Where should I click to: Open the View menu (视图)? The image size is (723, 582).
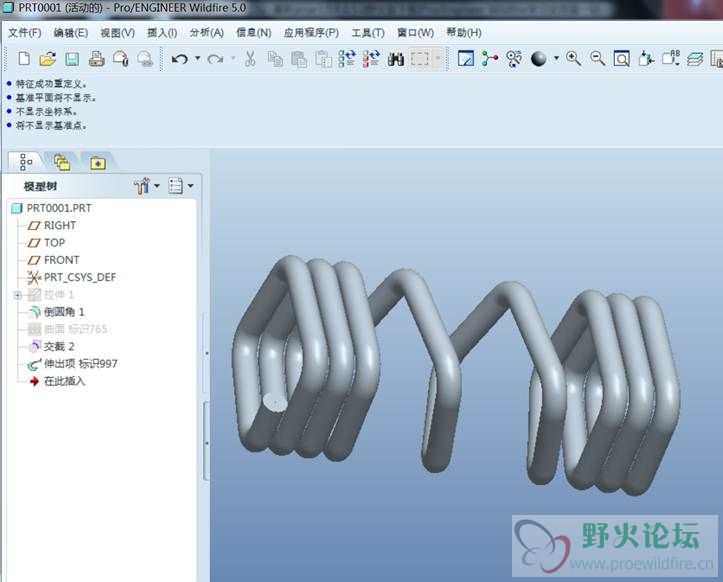(x=118, y=33)
